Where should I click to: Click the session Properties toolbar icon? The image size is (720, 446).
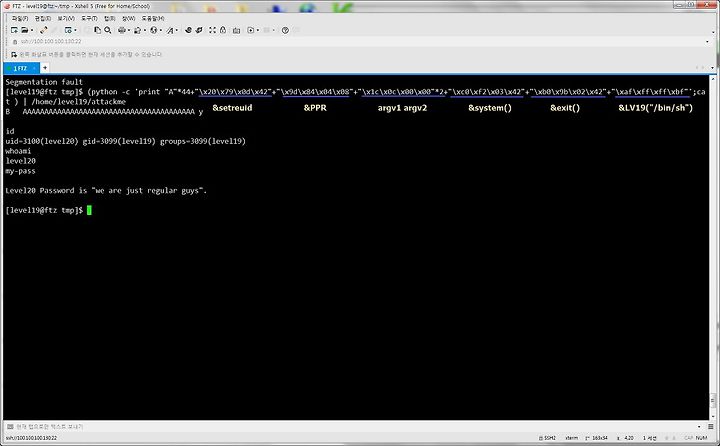68,30
